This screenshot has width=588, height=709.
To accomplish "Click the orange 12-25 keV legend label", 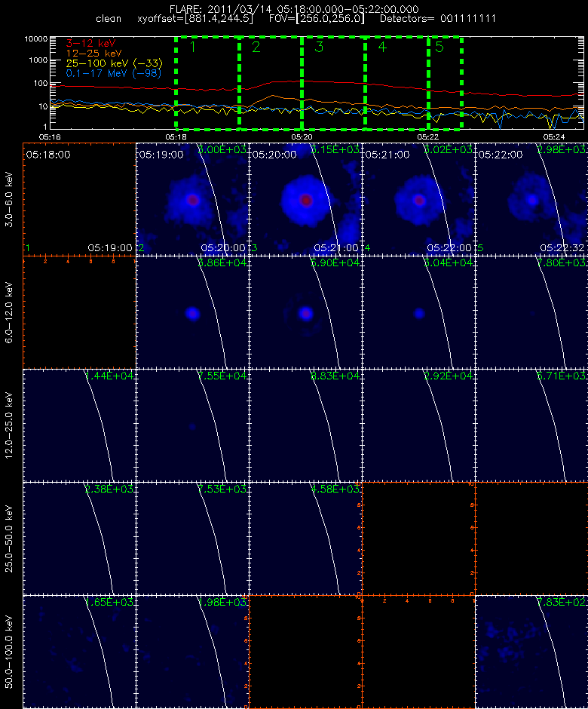I will point(93,54).
